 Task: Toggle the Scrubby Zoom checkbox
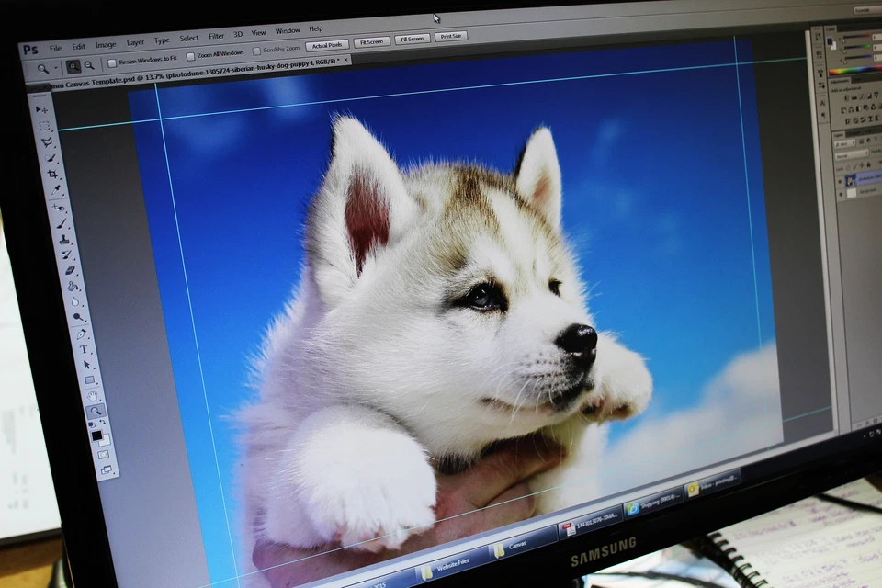click(x=256, y=51)
